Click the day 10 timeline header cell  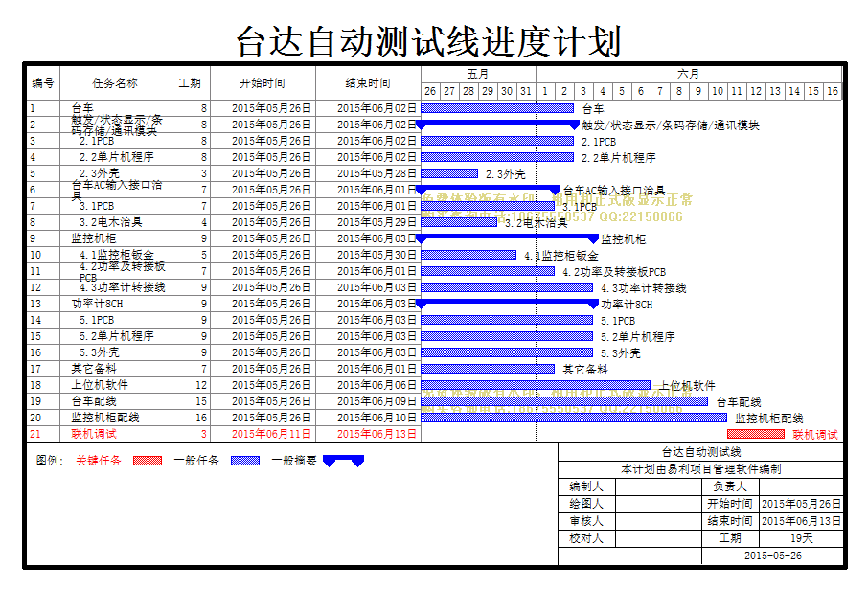click(x=718, y=91)
